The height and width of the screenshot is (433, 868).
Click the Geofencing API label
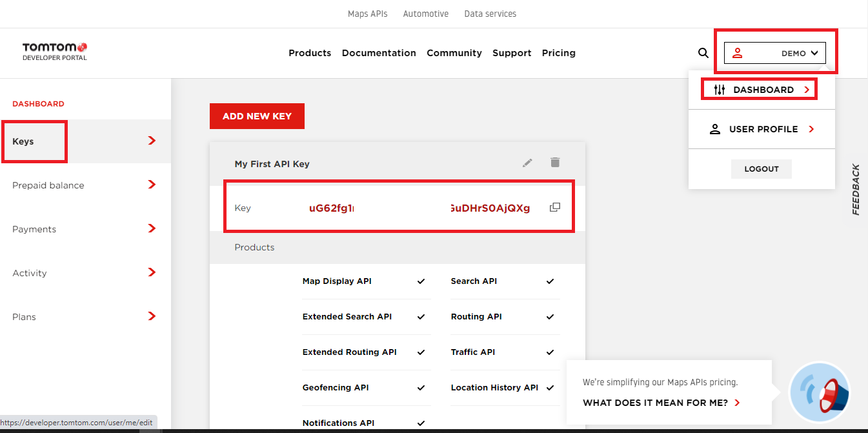click(336, 388)
